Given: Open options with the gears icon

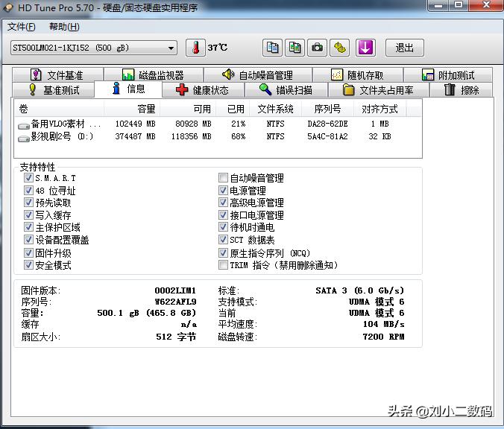Looking at the screenshot, I should point(340,48).
